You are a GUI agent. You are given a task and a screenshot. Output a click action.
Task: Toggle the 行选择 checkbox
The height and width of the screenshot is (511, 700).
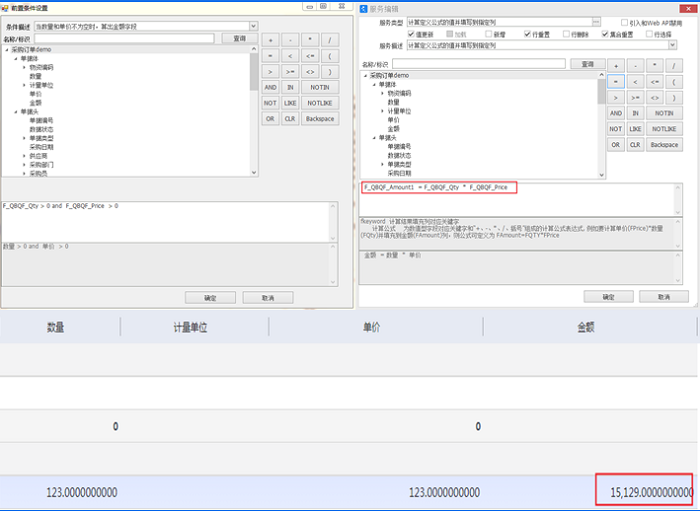649,34
